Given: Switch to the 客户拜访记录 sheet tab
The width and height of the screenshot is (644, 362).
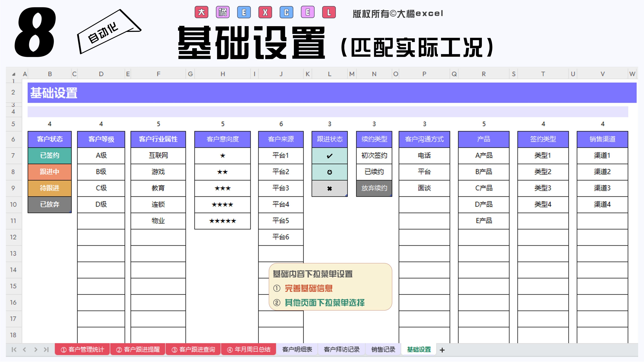Looking at the screenshot, I should click(x=341, y=350).
